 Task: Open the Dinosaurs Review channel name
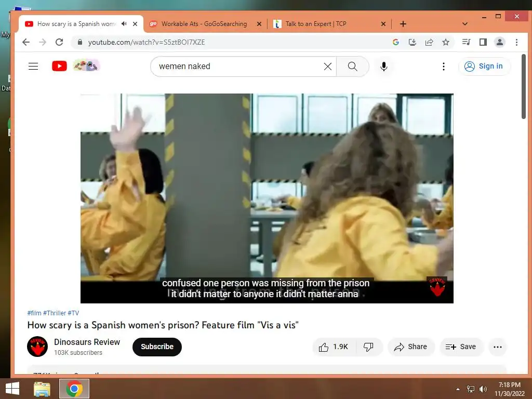point(87,342)
